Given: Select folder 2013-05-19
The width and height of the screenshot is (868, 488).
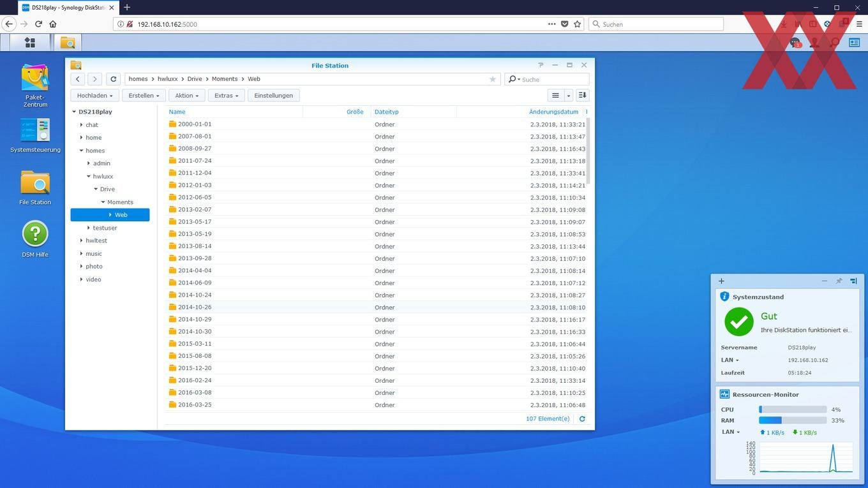Looking at the screenshot, I should tap(375, 234).
